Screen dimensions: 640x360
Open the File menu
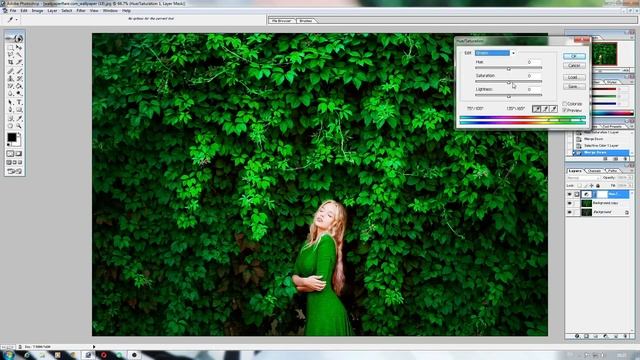click(x=13, y=11)
